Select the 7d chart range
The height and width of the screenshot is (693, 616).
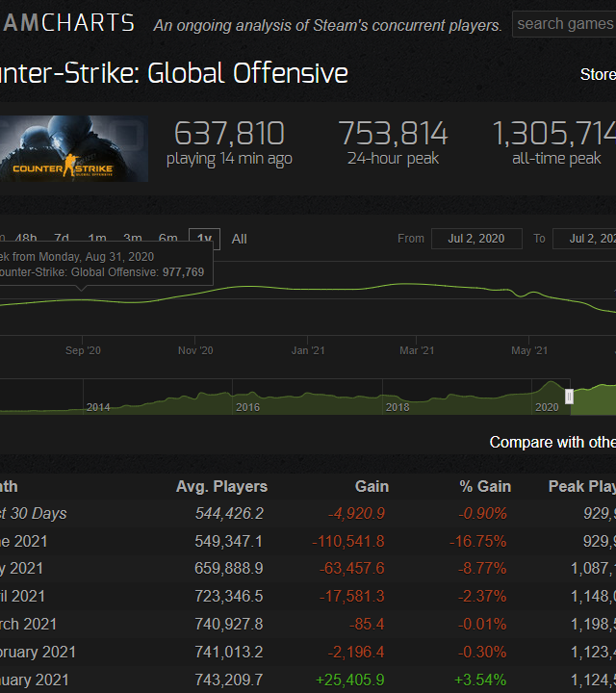pyautogui.click(x=62, y=239)
